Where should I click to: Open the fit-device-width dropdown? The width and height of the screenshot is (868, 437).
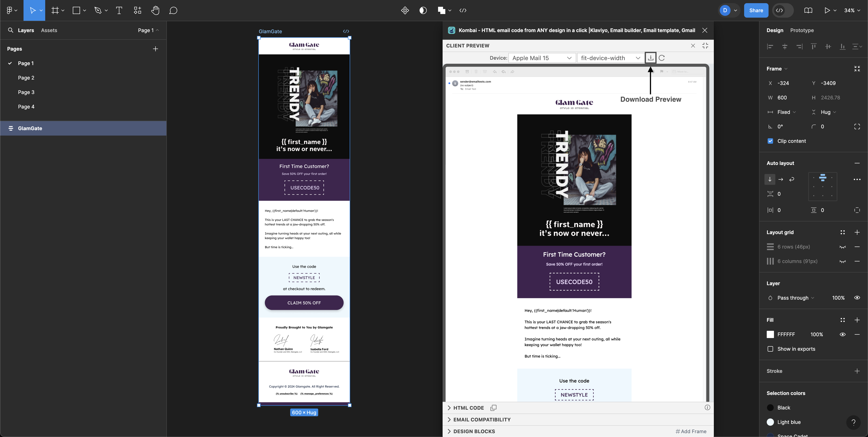point(611,58)
